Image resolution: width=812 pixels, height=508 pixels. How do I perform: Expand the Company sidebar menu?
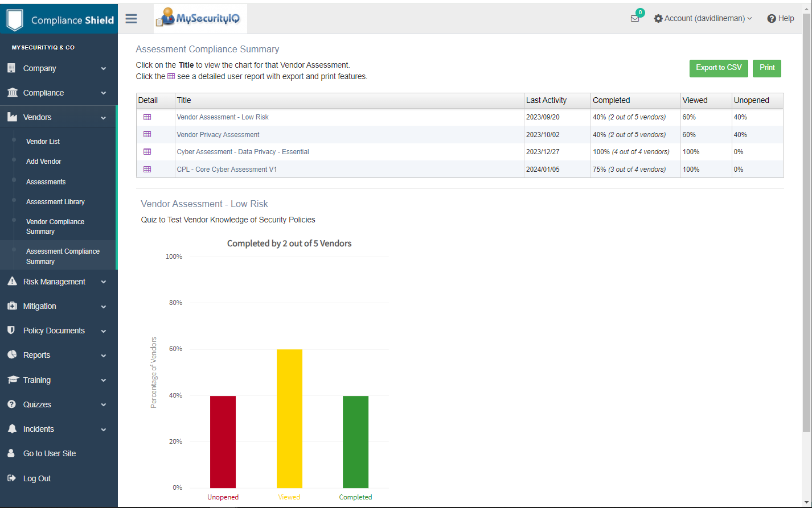[58, 68]
